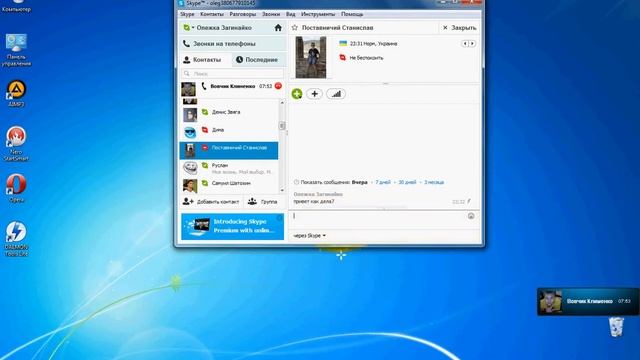Show messages from 3 месяца
Viewport: 640px width, 360px height.
pyautogui.click(x=434, y=182)
